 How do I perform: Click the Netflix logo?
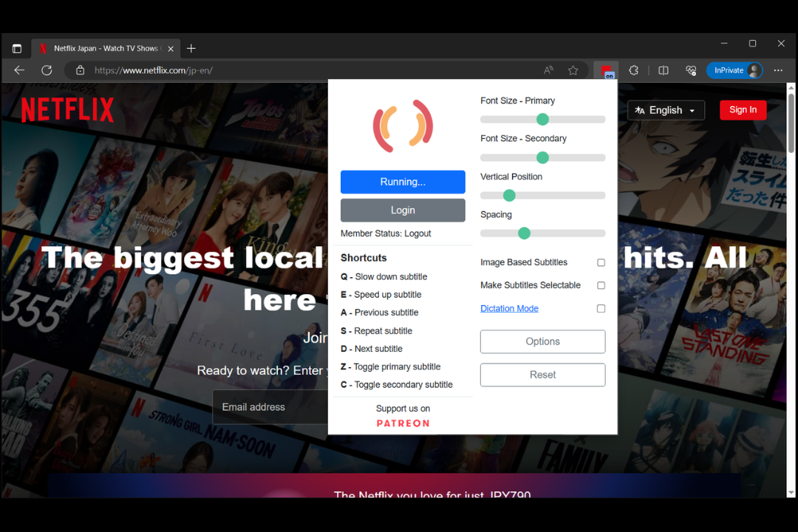click(x=68, y=109)
